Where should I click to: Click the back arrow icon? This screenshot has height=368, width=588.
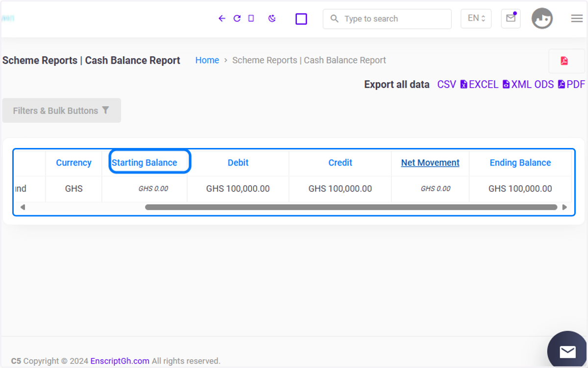[221, 19]
